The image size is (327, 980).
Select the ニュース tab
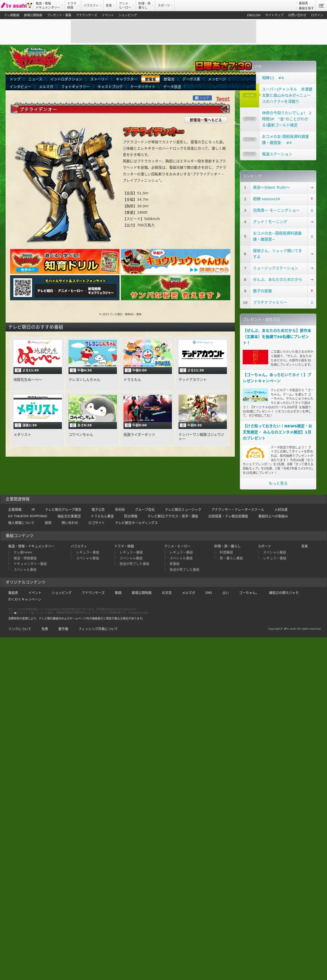(35, 79)
